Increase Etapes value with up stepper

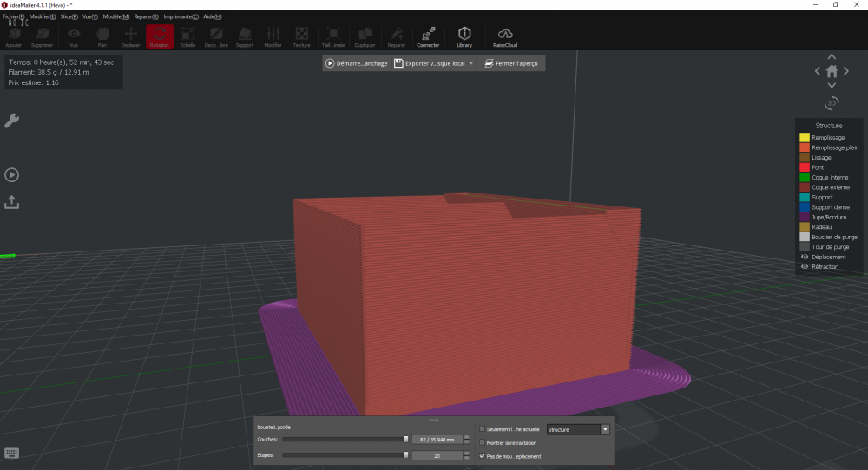coord(467,453)
